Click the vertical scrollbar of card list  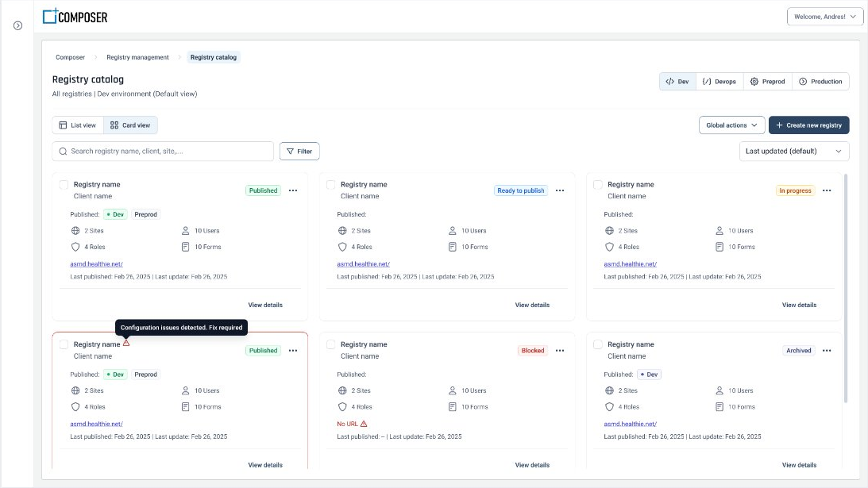tap(845, 288)
